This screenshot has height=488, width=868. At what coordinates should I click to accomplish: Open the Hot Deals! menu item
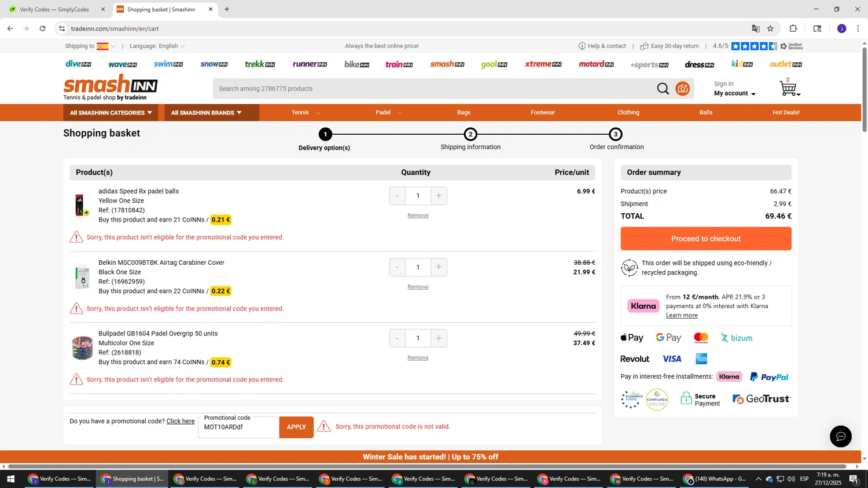coord(786,113)
